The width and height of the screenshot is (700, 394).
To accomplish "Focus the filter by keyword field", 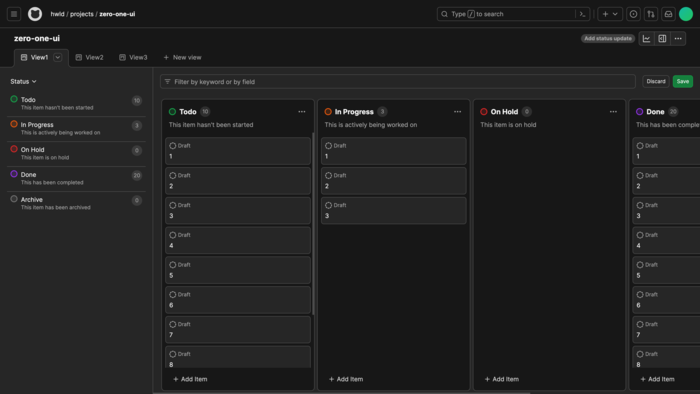I will click(x=398, y=82).
